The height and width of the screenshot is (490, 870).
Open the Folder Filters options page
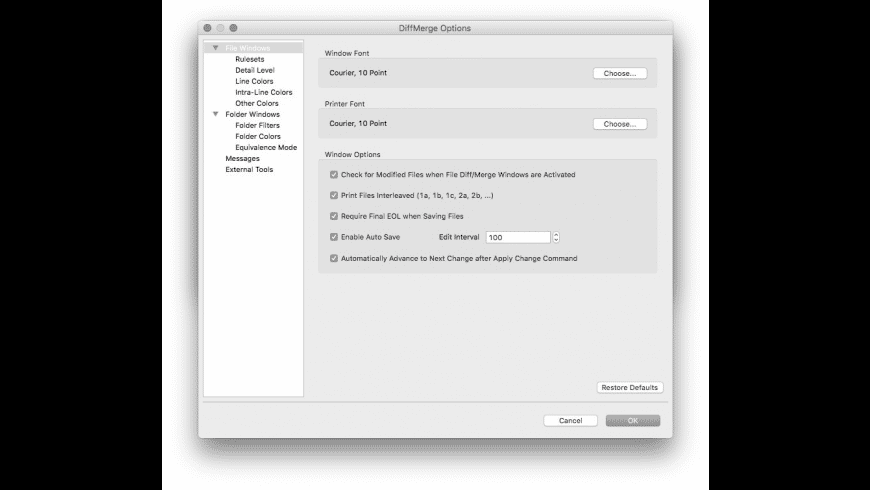point(257,125)
